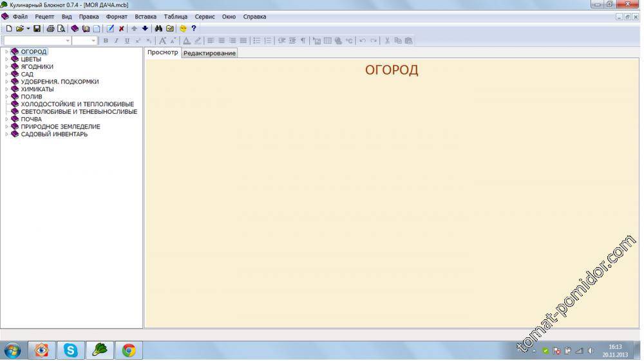The image size is (644, 361).
Task: Toggle italic text formatting
Action: coord(116,41)
